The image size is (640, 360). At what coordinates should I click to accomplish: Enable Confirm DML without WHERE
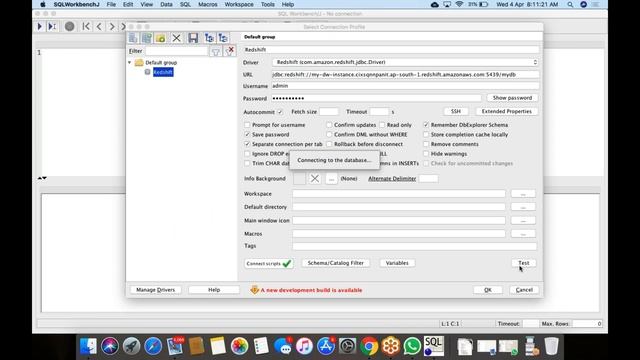[329, 134]
